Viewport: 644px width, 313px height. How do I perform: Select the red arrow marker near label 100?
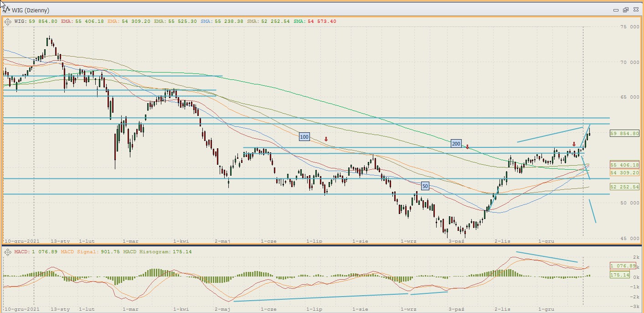pyautogui.click(x=326, y=139)
